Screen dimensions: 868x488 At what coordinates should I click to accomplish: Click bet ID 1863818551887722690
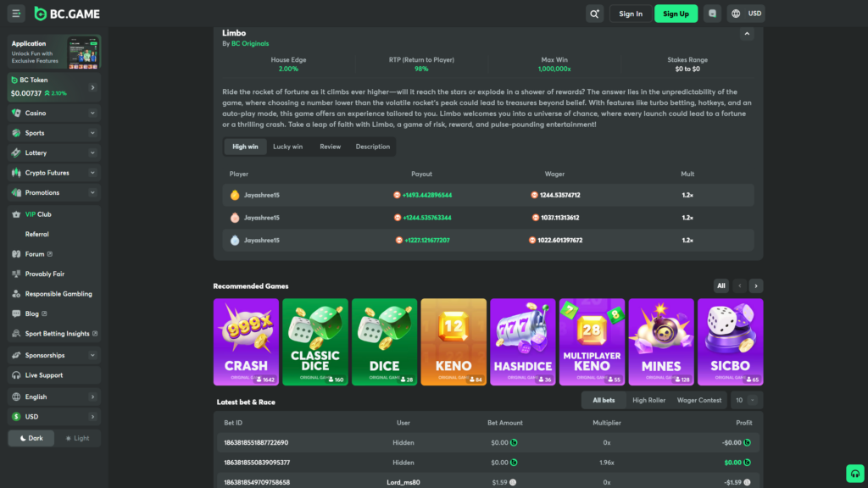click(x=256, y=442)
